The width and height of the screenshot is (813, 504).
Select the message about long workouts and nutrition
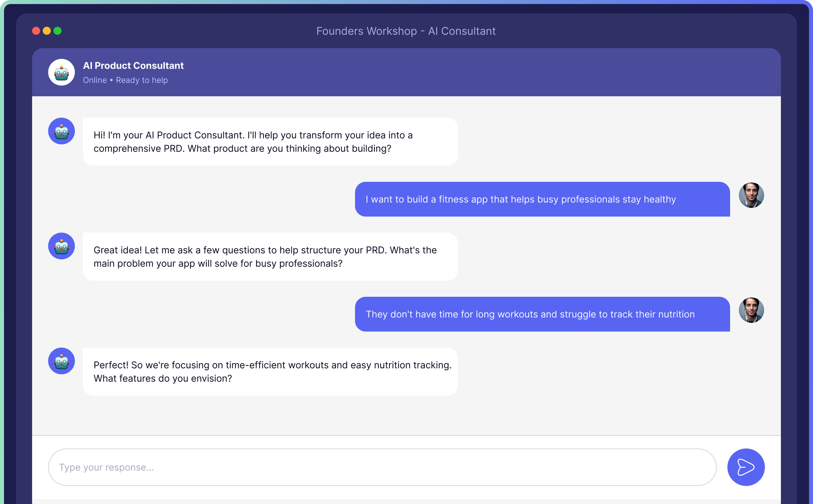(x=542, y=314)
